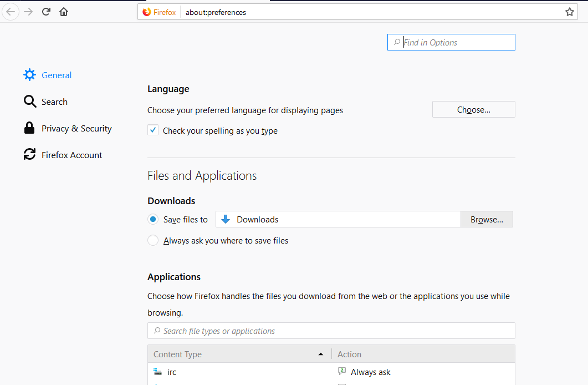Keep Save files to Downloads selected

tap(152, 219)
